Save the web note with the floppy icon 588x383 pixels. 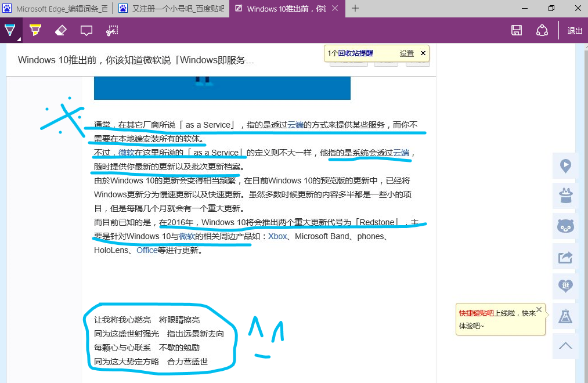coord(517,30)
